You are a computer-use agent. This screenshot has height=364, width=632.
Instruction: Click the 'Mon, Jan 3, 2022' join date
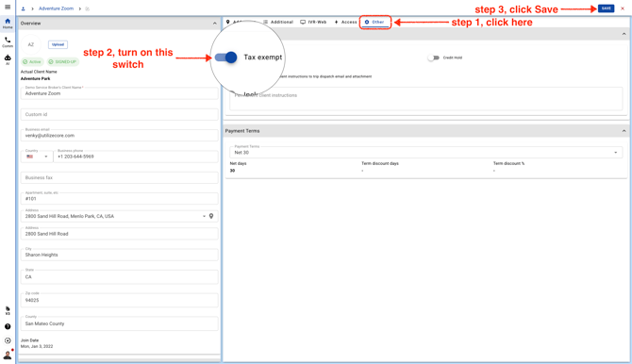(37, 346)
